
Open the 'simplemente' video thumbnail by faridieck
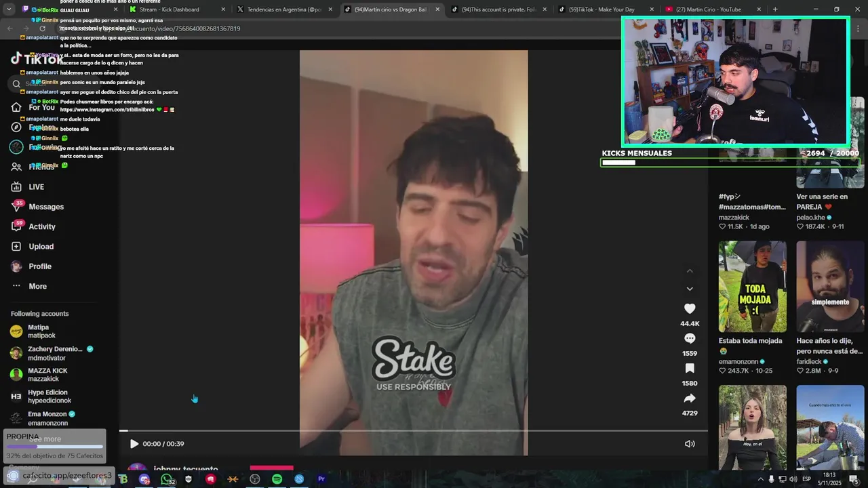point(830,287)
